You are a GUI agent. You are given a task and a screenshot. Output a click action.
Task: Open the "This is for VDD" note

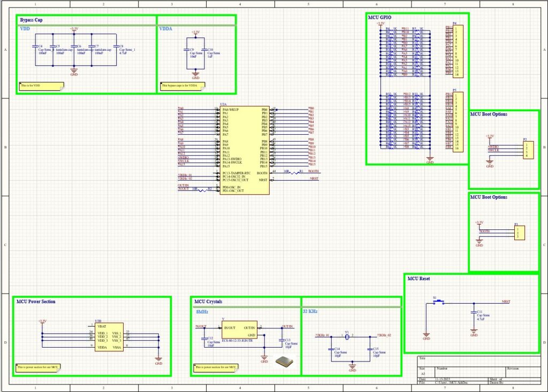[x=41, y=85]
